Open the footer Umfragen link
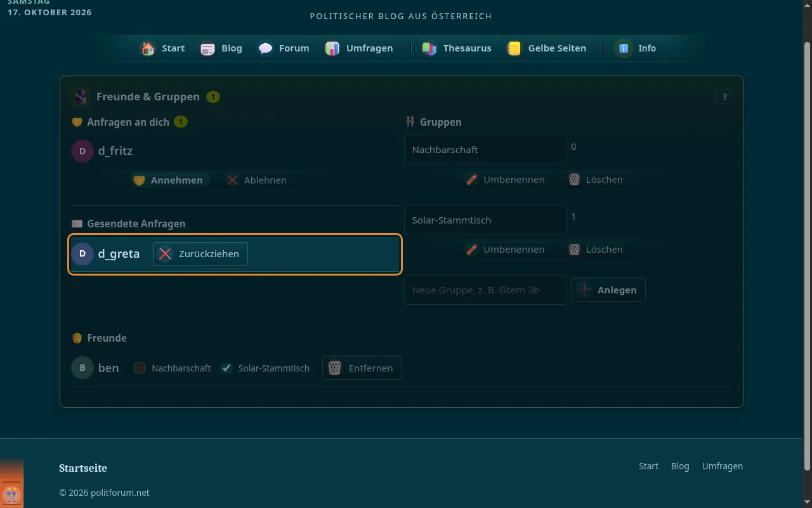 pos(723,466)
